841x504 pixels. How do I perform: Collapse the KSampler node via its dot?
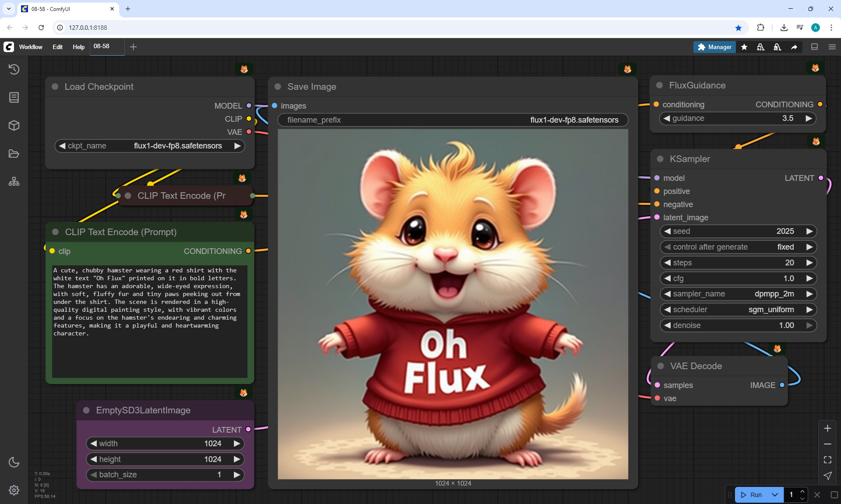click(x=660, y=159)
